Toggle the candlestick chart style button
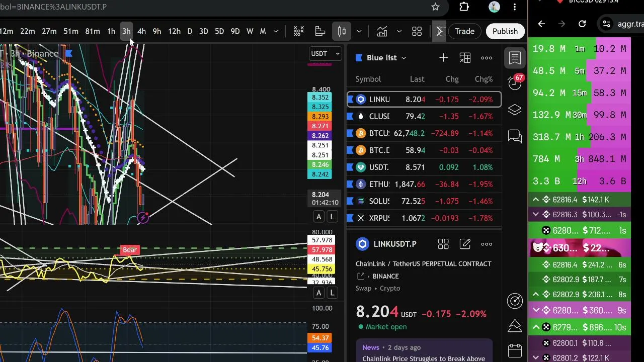This screenshot has height=362, width=644. (x=342, y=31)
